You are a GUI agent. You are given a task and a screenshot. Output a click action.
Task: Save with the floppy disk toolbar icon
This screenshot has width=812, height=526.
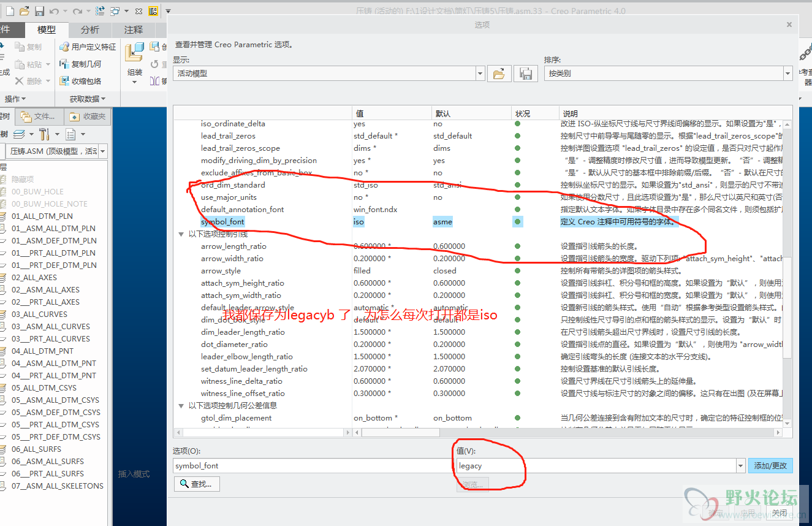pyautogui.click(x=39, y=11)
